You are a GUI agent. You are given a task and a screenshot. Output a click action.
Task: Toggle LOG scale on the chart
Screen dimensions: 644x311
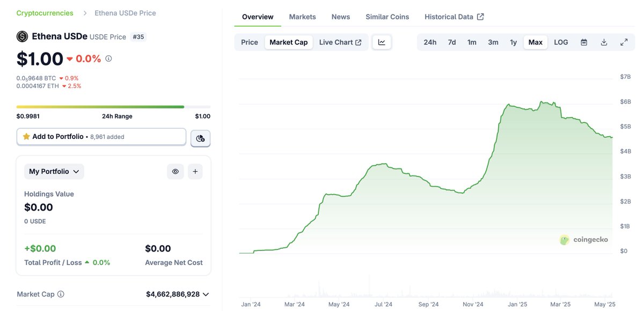[x=561, y=42]
